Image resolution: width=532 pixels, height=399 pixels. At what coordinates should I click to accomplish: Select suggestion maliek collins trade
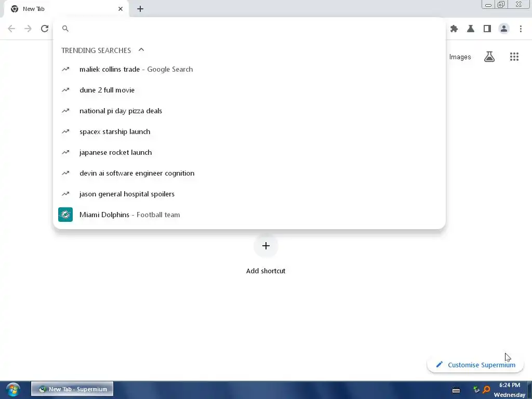pyautogui.click(x=249, y=69)
